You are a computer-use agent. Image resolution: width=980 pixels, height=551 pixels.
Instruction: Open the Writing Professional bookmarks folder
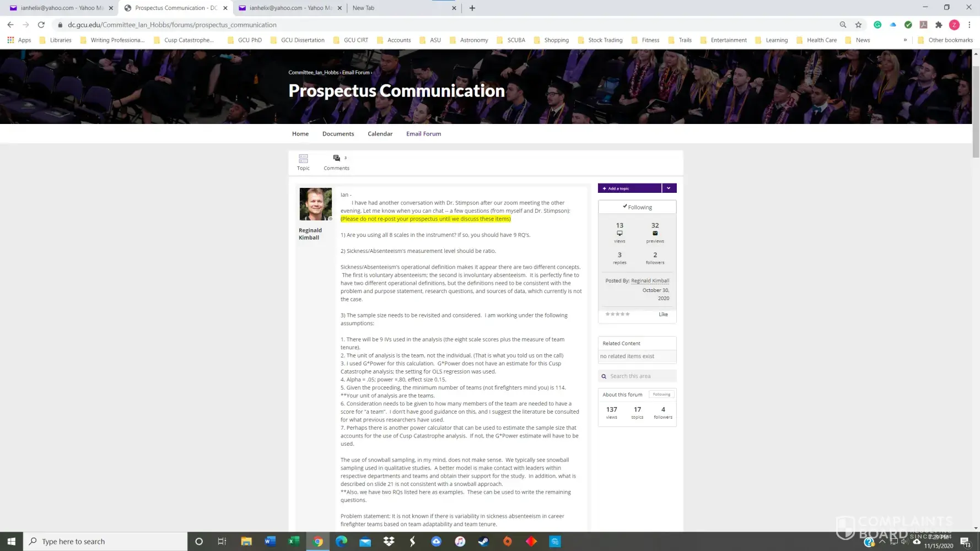[112, 40]
